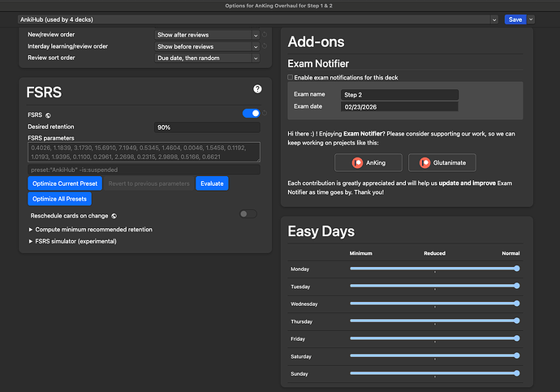Open the FSRS help question mark icon

click(257, 89)
